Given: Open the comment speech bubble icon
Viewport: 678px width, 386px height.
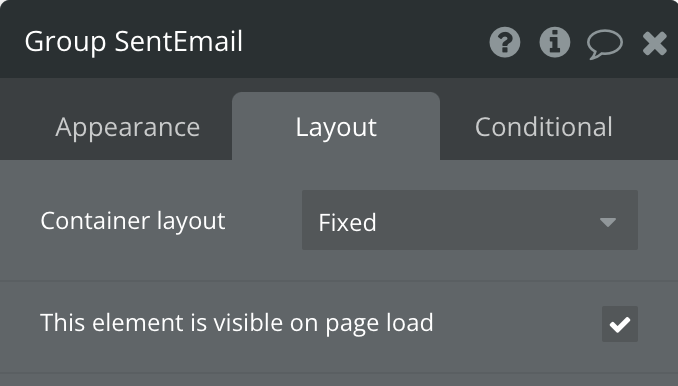Looking at the screenshot, I should (605, 44).
